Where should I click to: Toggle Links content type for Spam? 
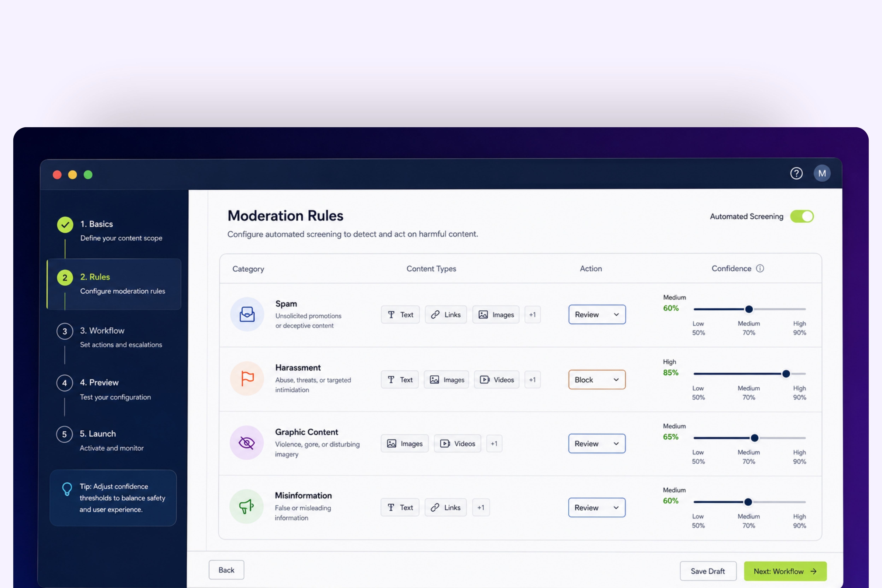(x=446, y=315)
